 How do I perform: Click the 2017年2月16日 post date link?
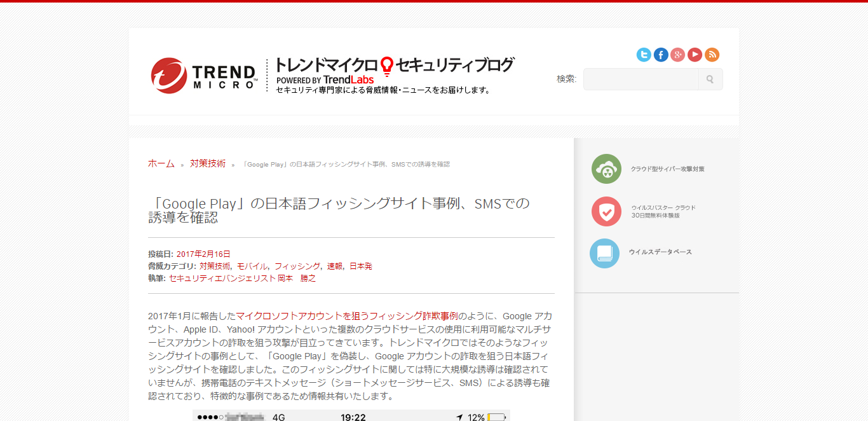203,254
